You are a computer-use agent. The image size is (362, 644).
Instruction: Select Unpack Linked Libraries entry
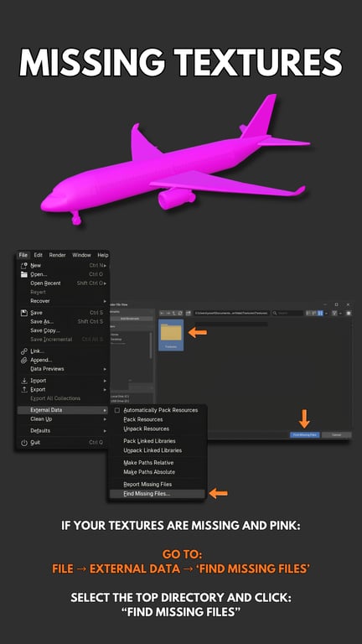point(158,450)
